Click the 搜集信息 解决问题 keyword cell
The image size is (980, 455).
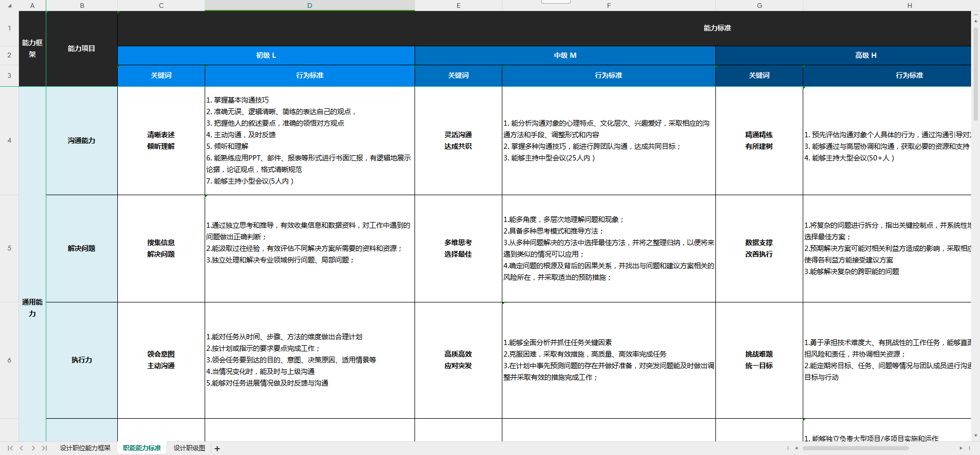pos(161,248)
